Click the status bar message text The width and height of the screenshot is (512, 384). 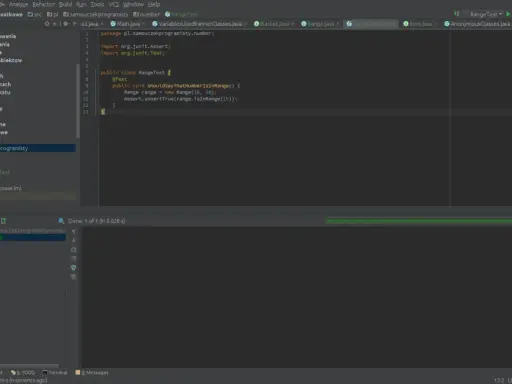click(x=24, y=380)
